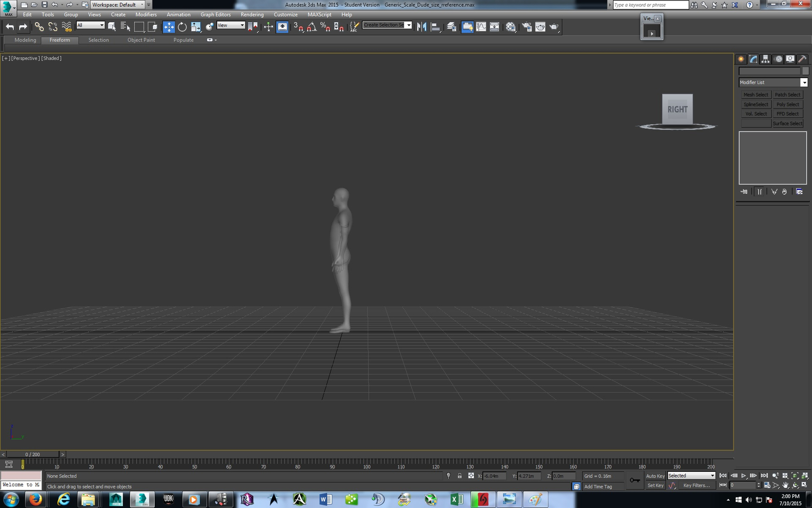Open the Create command panel tab
This screenshot has width=812, height=508.
[x=741, y=59]
